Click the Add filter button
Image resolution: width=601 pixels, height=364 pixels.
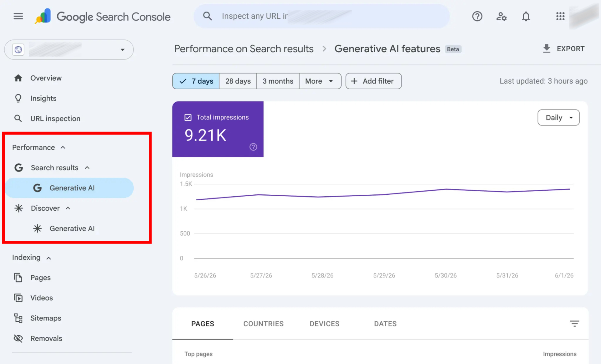(373, 81)
